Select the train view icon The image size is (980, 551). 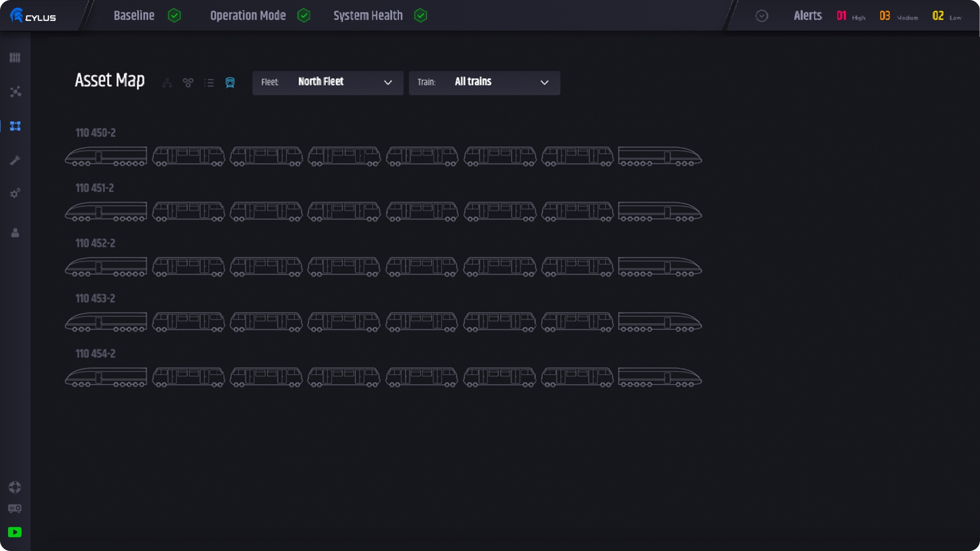coord(230,83)
